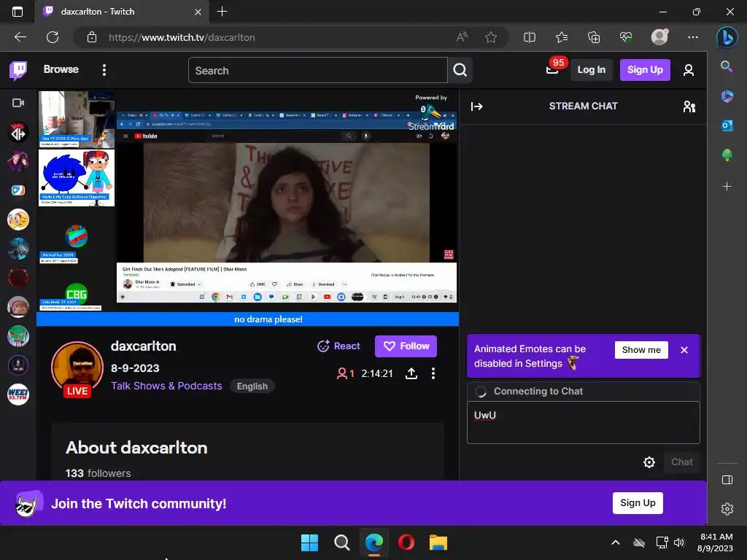Open File Explorer from taskbar
Viewport: 747px width, 560px height.
(438, 542)
